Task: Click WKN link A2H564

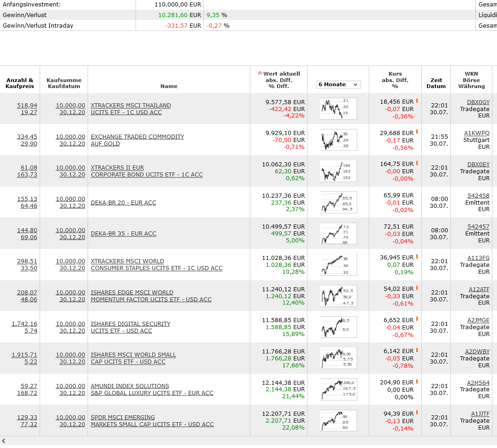Action: click(478, 383)
